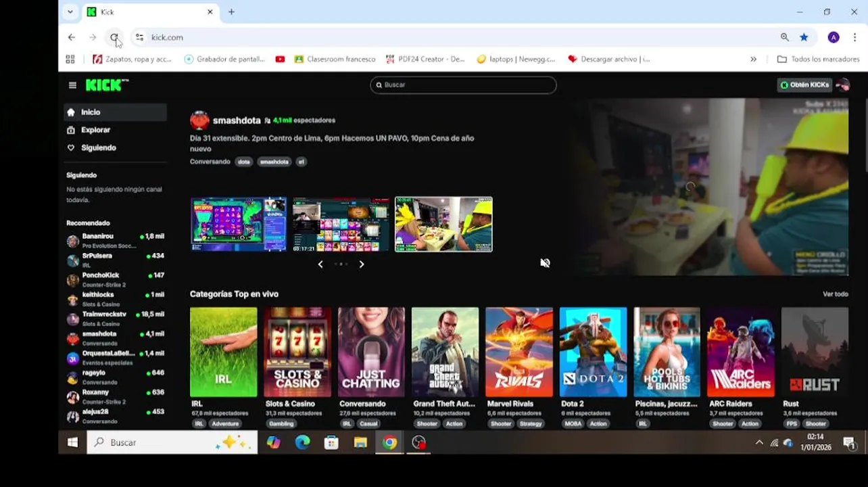The image size is (868, 487).
Task: Click the Buscar search field on Kick
Action: (x=463, y=85)
